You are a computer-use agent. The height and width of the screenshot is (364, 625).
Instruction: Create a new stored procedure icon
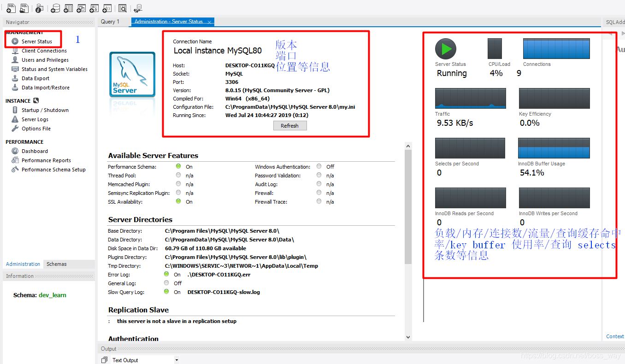coord(94,8)
